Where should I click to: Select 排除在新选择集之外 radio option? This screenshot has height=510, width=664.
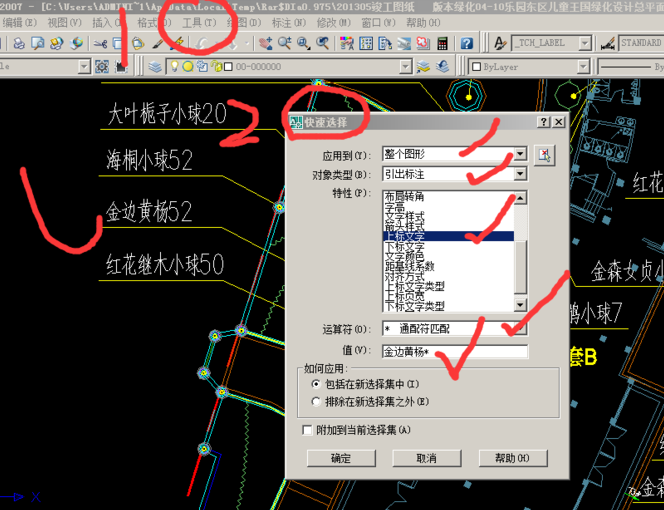tap(317, 402)
